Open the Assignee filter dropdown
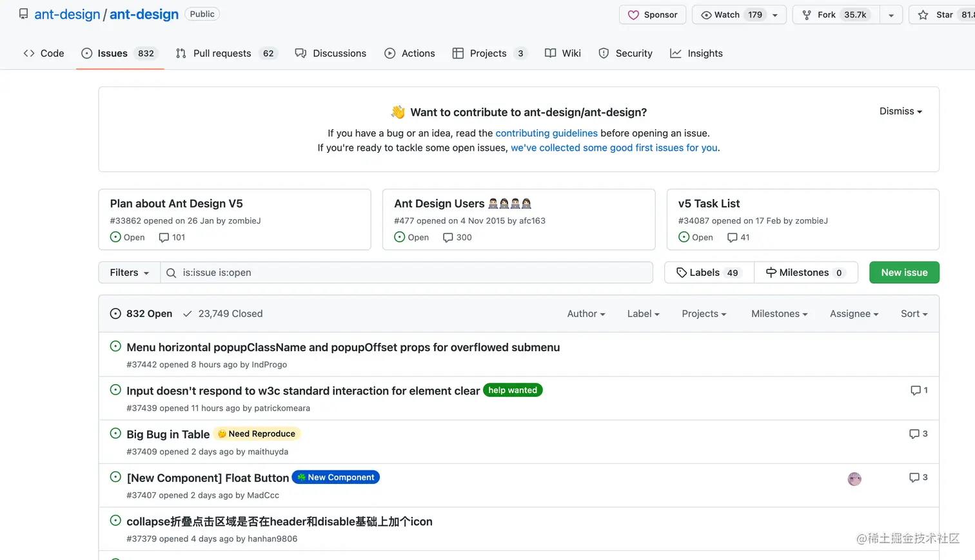The height and width of the screenshot is (560, 975). pos(854,314)
